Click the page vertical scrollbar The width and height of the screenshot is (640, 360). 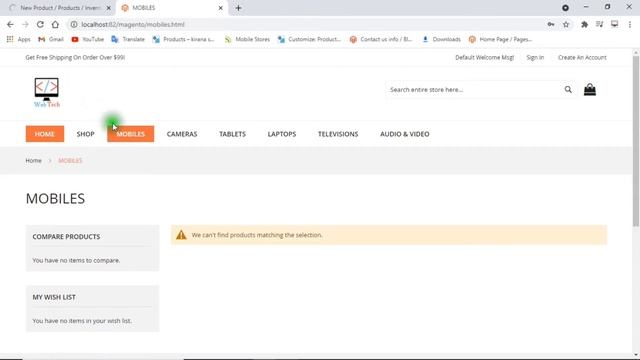click(636, 141)
